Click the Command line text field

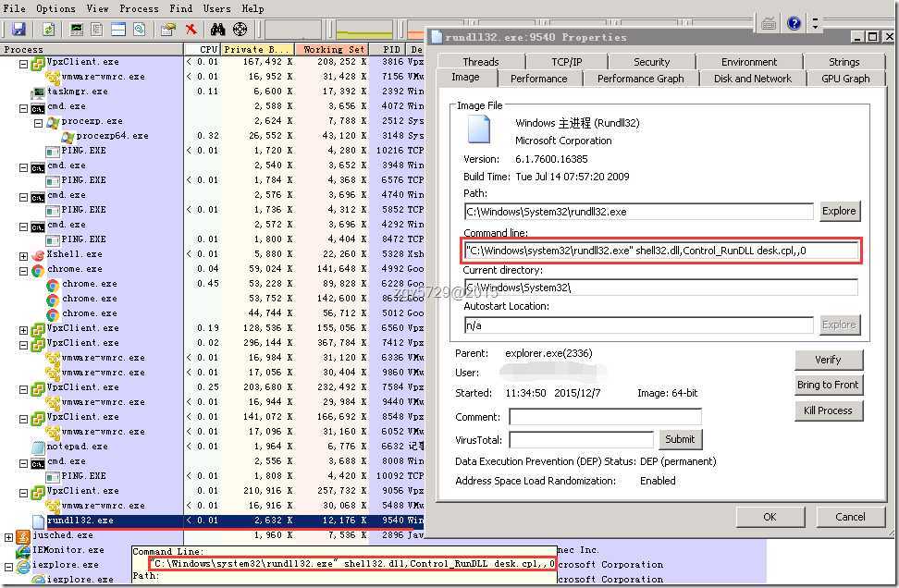click(x=661, y=251)
